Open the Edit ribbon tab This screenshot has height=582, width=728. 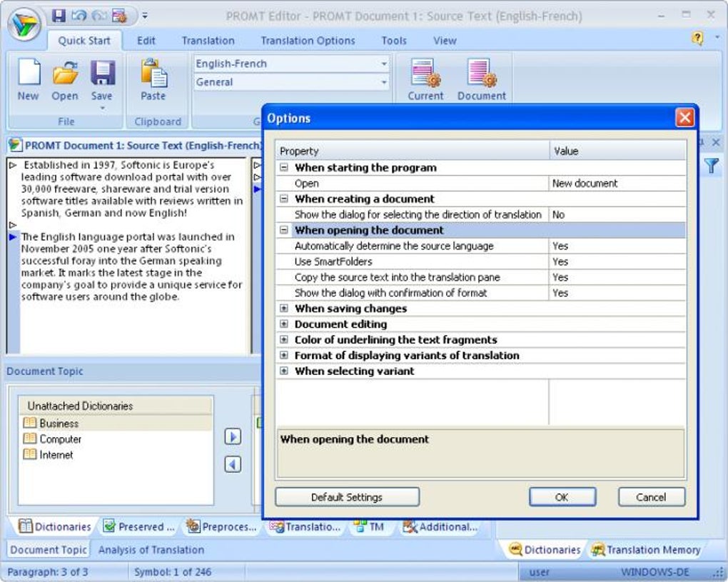(x=146, y=41)
